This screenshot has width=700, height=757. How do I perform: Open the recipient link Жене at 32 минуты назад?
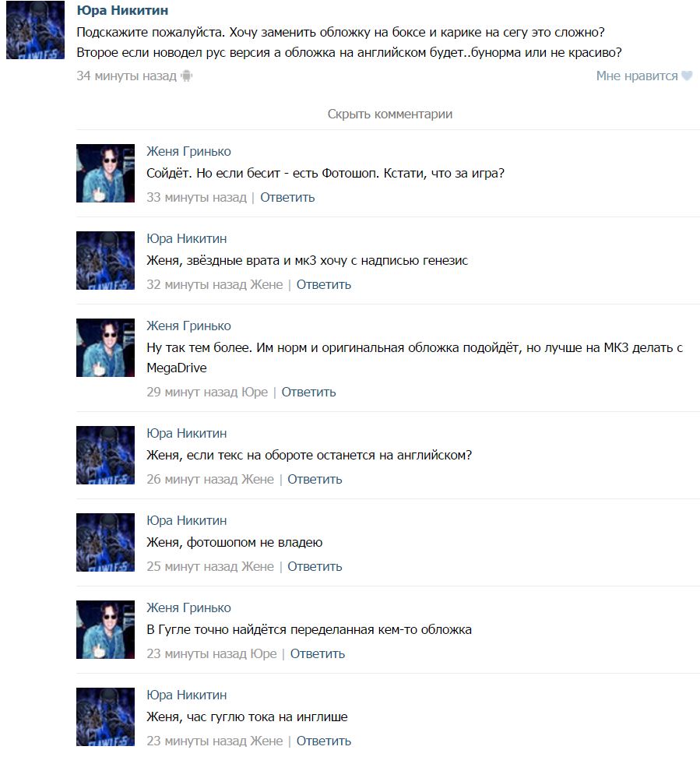[x=266, y=285]
